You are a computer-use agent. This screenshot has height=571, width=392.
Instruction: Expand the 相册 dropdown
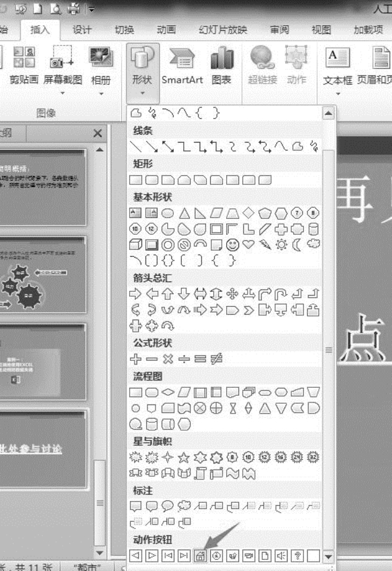click(x=101, y=93)
